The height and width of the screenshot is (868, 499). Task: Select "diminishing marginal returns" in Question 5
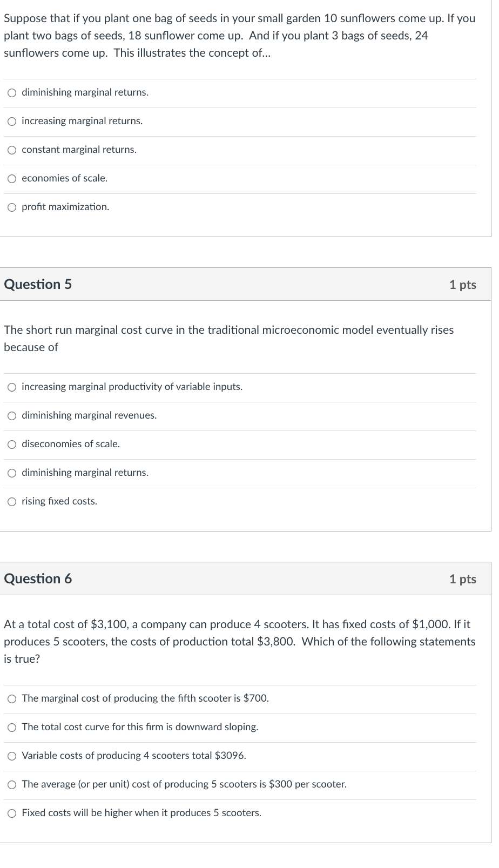coord(11,473)
